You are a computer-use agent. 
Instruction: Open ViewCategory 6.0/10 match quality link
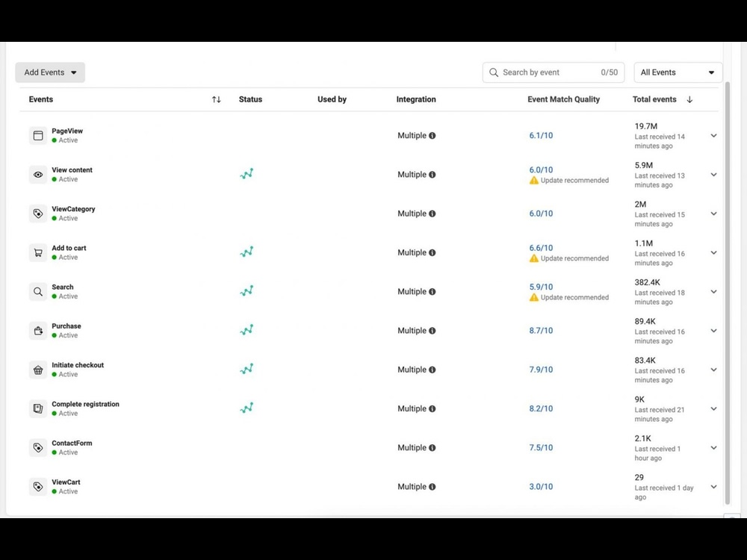click(x=541, y=214)
